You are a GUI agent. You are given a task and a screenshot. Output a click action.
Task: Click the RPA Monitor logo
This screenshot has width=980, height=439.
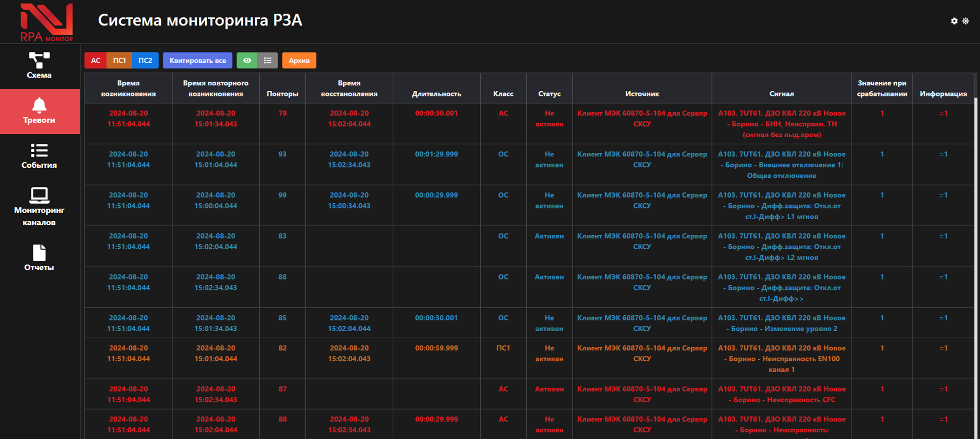coord(46,22)
